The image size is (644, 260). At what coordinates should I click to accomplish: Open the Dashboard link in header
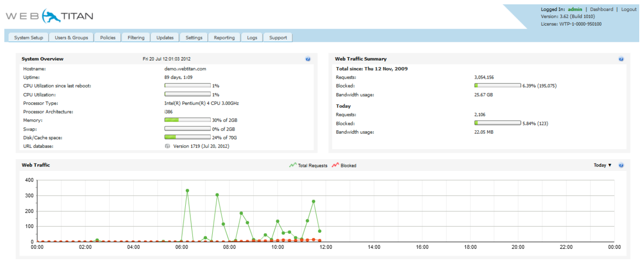(602, 9)
